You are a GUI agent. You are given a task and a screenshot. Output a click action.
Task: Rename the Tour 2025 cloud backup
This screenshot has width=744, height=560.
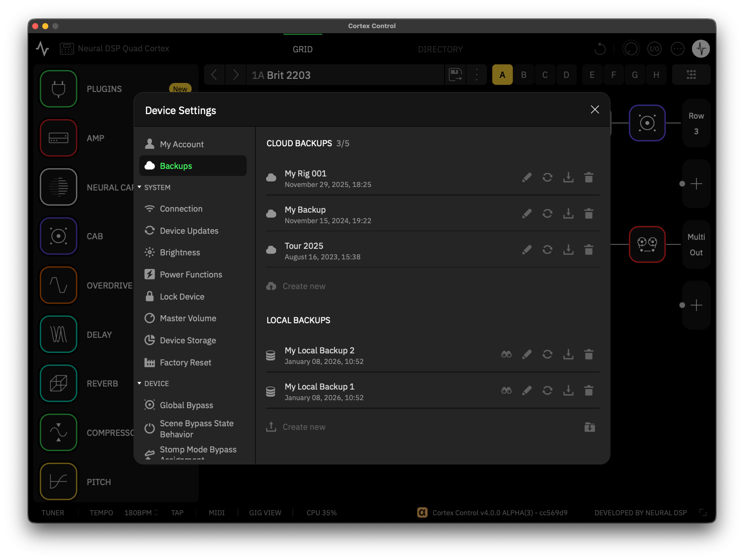click(527, 249)
